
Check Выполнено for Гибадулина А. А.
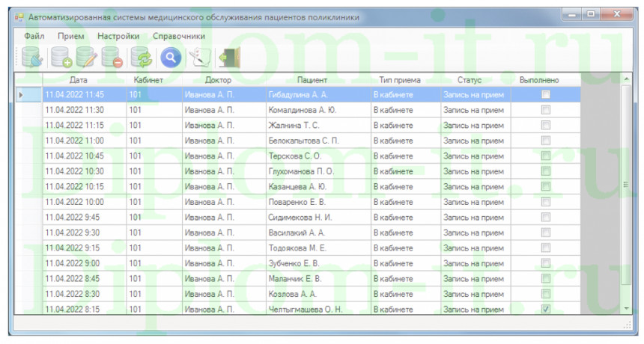tap(545, 95)
